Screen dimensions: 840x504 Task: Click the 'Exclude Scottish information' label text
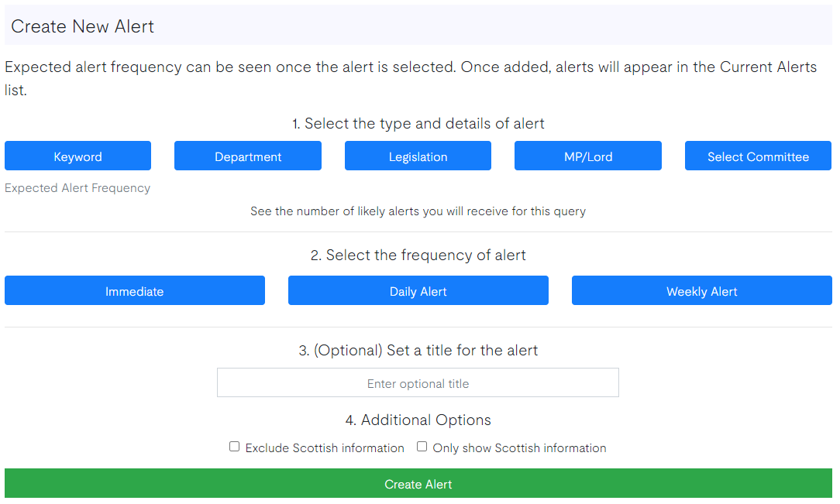coord(325,448)
